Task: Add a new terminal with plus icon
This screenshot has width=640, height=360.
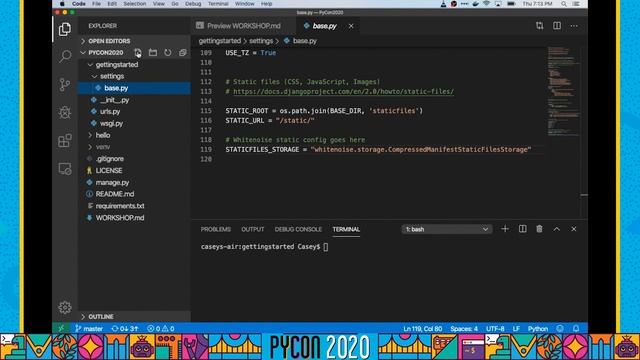Action: 505,229
